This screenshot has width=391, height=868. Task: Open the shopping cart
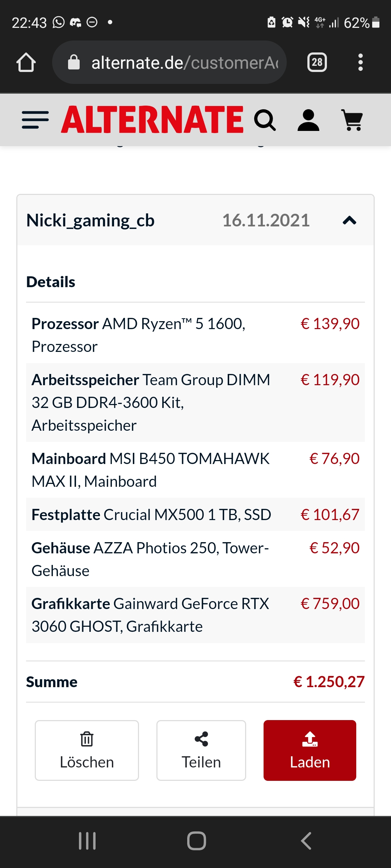(x=352, y=120)
